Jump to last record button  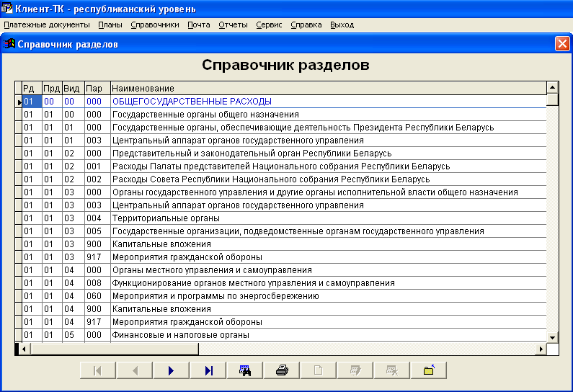[x=208, y=370]
